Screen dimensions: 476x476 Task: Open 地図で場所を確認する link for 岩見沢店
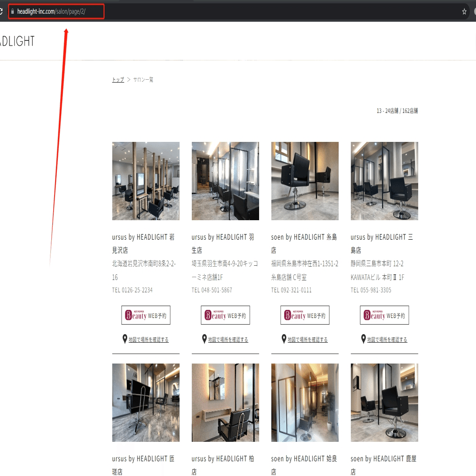click(149, 339)
